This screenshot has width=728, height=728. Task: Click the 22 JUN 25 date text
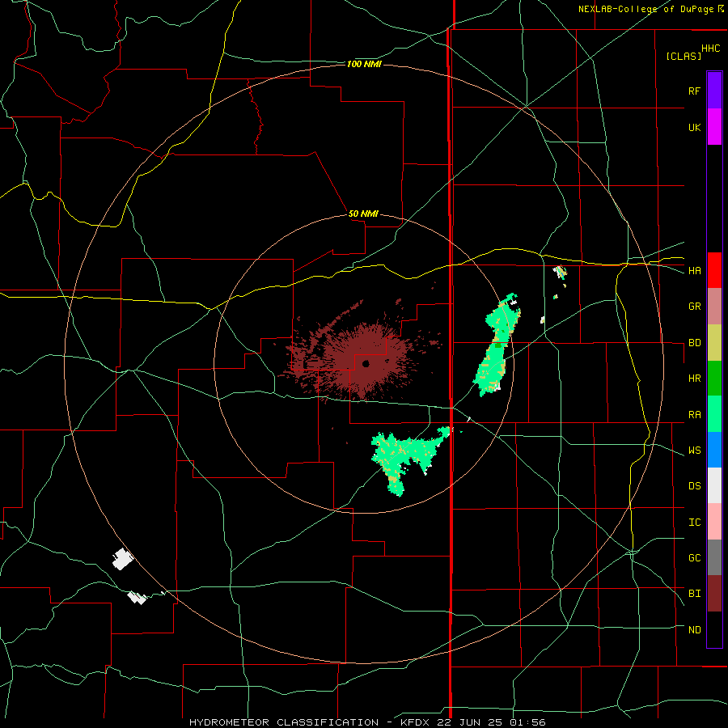[x=470, y=722]
